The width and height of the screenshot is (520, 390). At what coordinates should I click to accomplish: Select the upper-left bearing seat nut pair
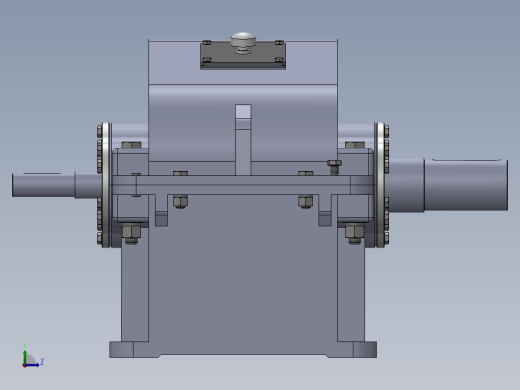click(131, 145)
